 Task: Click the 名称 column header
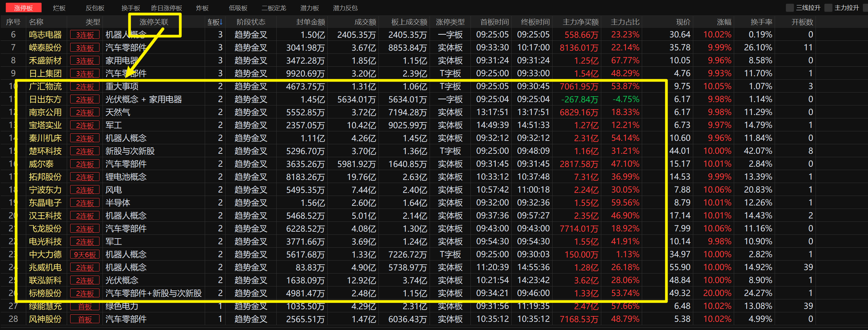pos(36,22)
